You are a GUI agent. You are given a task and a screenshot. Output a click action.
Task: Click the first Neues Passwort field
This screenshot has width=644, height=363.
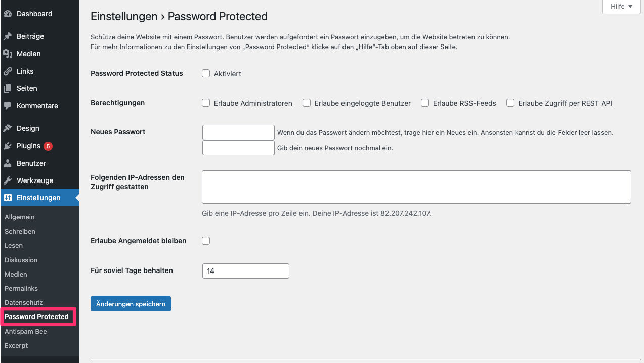(238, 132)
